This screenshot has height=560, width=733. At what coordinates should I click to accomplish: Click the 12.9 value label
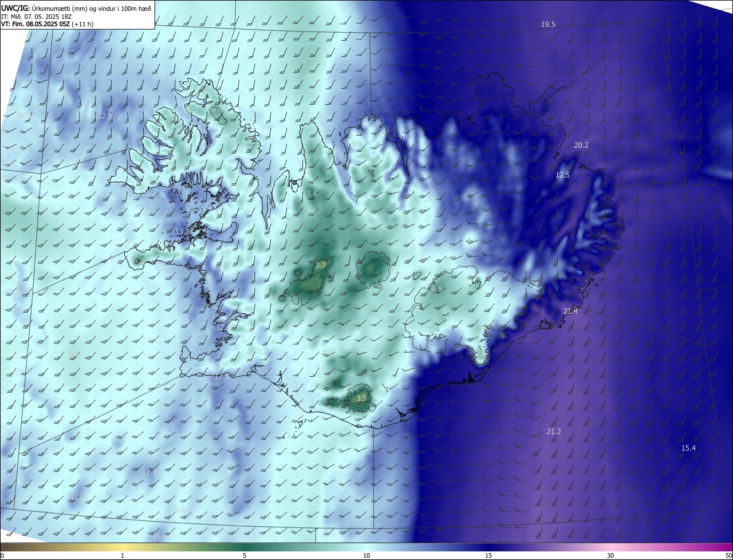coord(105,116)
